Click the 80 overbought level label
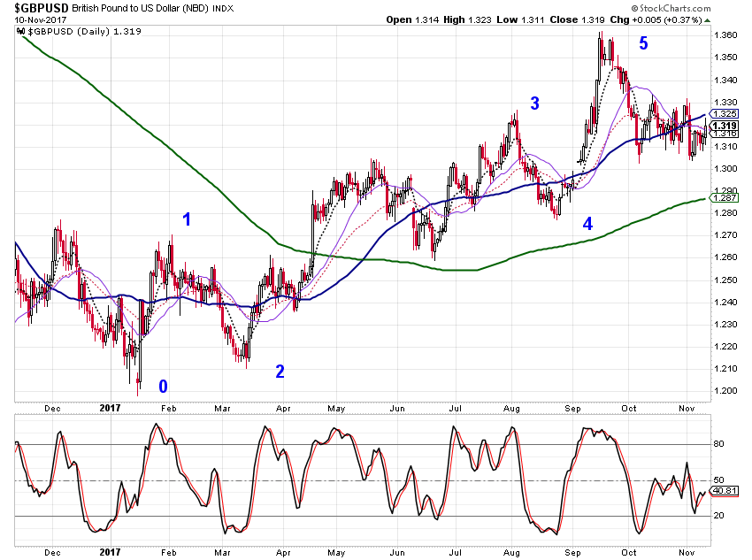The image size is (752, 560). point(718,444)
